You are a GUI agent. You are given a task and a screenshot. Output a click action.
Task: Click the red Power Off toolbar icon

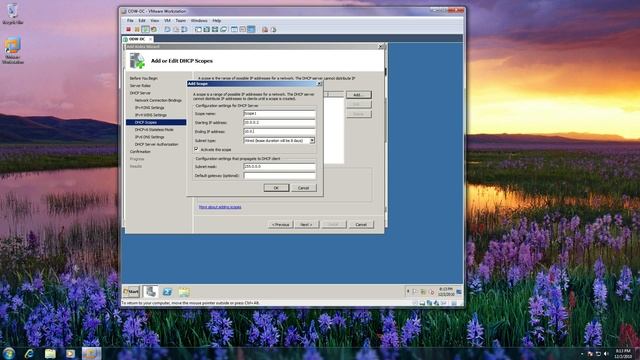coord(128,29)
